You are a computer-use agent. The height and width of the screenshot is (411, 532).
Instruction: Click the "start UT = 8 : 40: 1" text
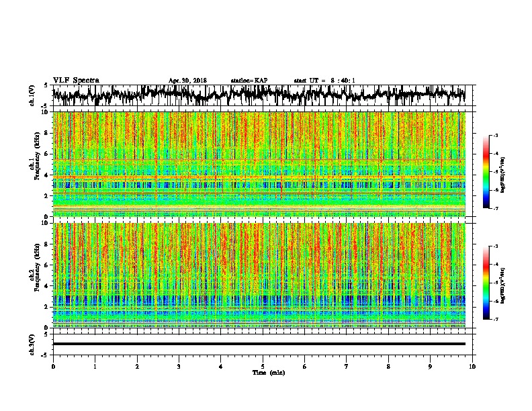pyautogui.click(x=324, y=81)
